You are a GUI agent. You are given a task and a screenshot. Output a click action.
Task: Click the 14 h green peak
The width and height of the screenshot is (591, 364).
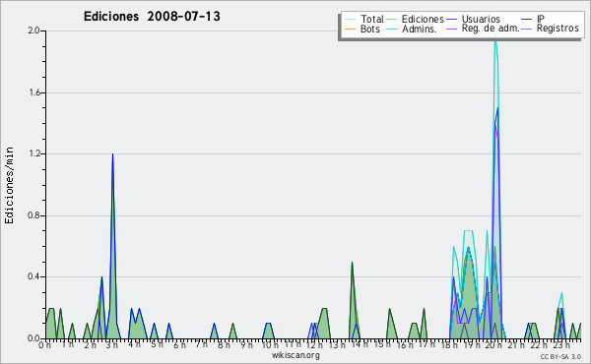(352, 263)
